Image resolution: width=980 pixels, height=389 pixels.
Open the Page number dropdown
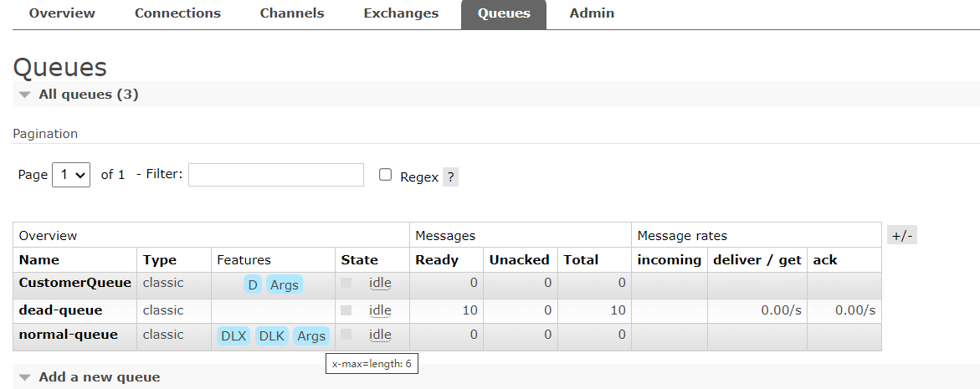pyautogui.click(x=71, y=175)
